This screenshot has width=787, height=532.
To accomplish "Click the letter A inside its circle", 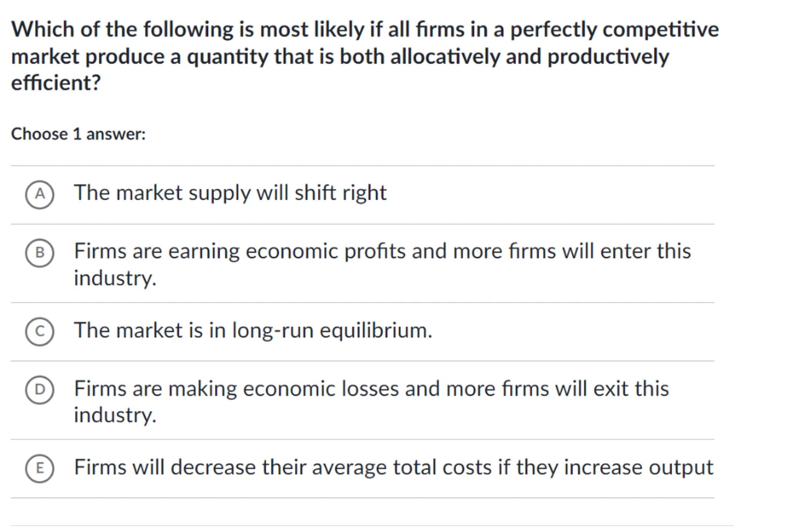I will click(40, 195).
